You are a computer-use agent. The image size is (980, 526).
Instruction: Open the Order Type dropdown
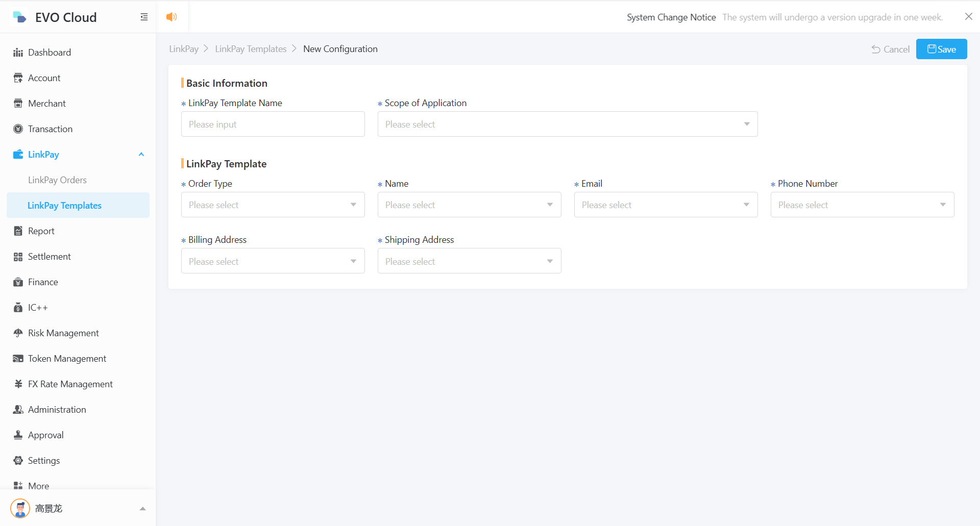pos(273,205)
